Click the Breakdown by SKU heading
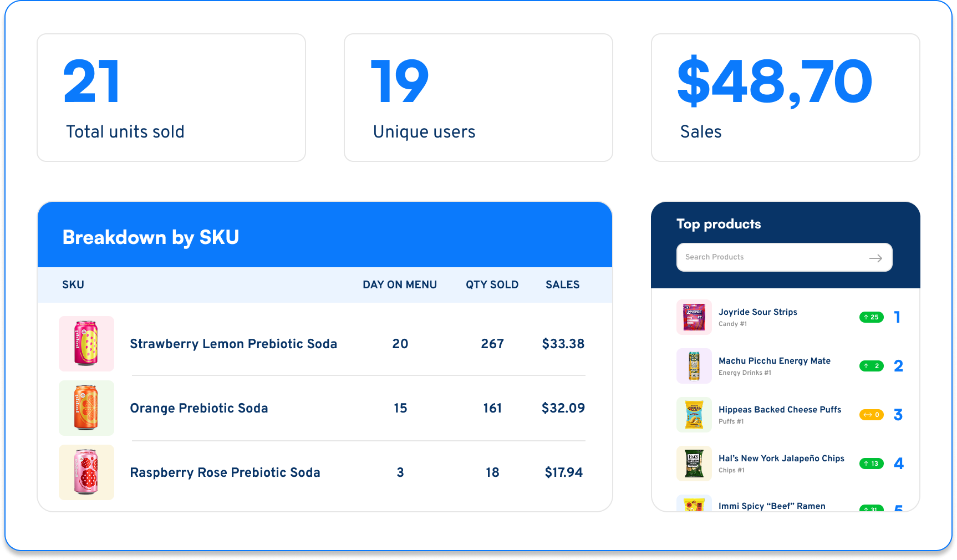The height and width of the screenshot is (560, 957). coord(151,237)
